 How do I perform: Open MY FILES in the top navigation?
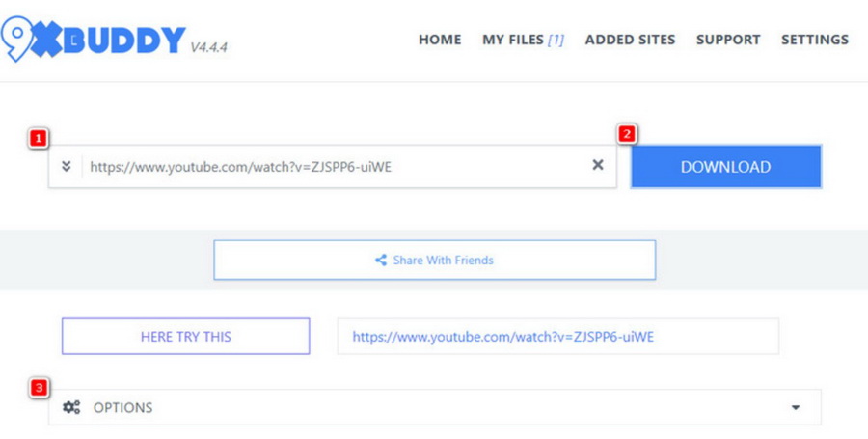tap(523, 40)
